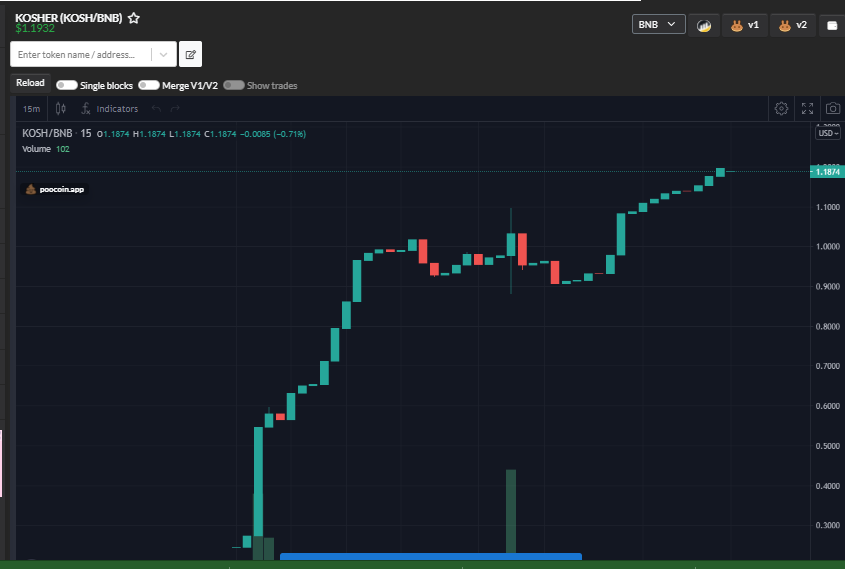The width and height of the screenshot is (845, 569).
Task: Expand token search dropdown arrow
Action: [x=164, y=54]
